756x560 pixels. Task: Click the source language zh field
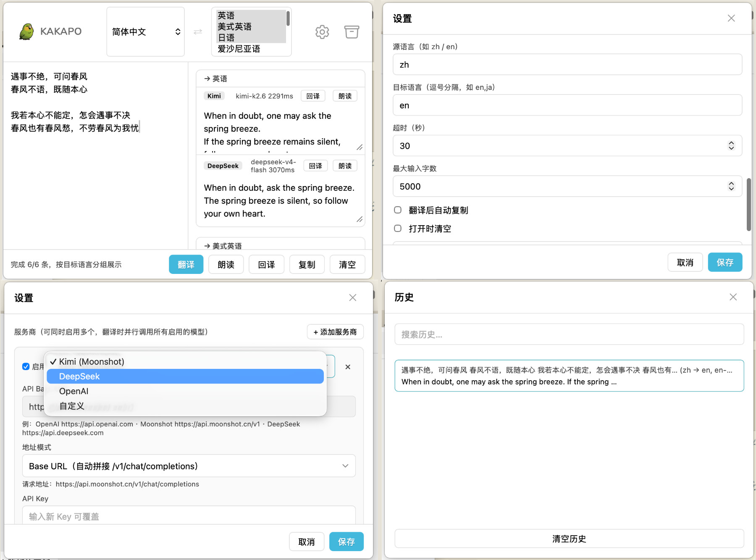(567, 65)
